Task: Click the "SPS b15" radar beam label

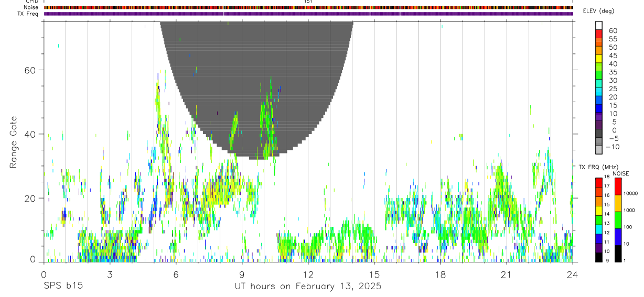Action: 62,287
